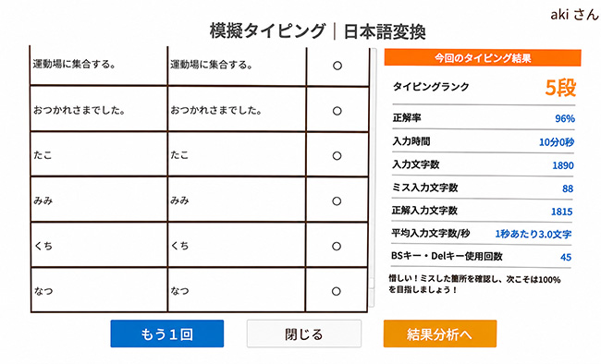
Task: Click the circle mark in 運動場に集合する row
Action: (337, 66)
